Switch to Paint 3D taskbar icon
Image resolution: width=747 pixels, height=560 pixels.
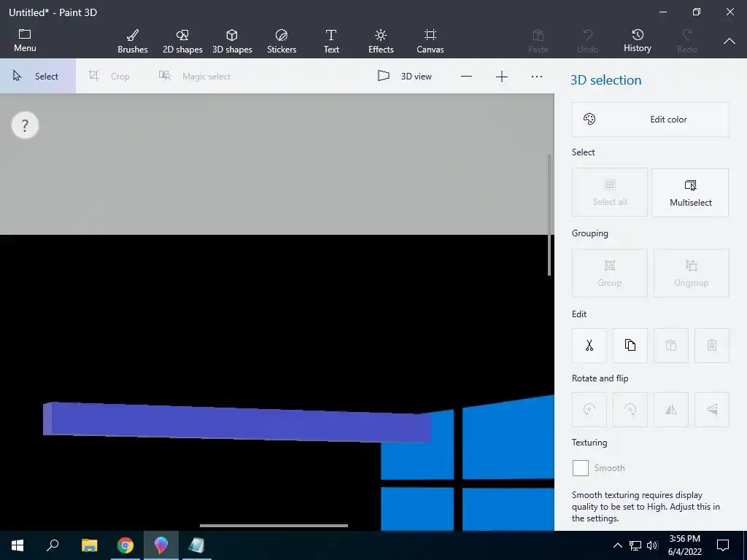(x=161, y=545)
